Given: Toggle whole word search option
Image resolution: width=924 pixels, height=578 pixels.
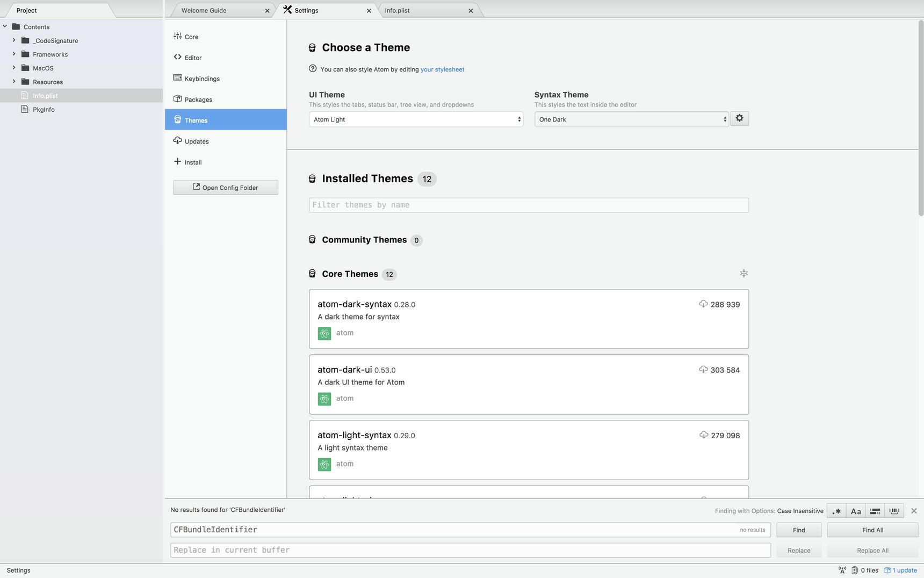Looking at the screenshot, I should [x=894, y=511].
